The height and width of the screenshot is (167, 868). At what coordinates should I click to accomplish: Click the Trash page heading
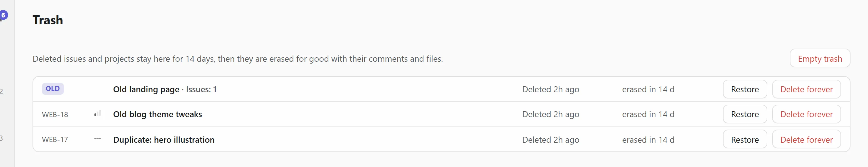tap(48, 20)
